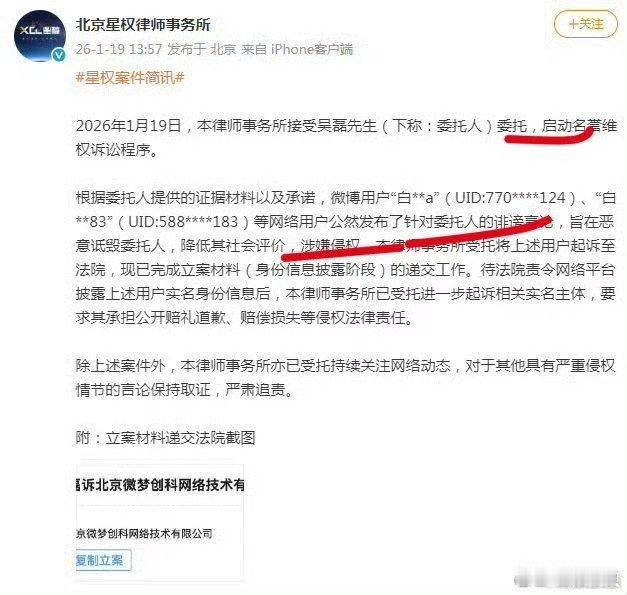Viewport: 627px width, 595px height.
Task: Select the UID:588****183 text
Action: (183, 222)
